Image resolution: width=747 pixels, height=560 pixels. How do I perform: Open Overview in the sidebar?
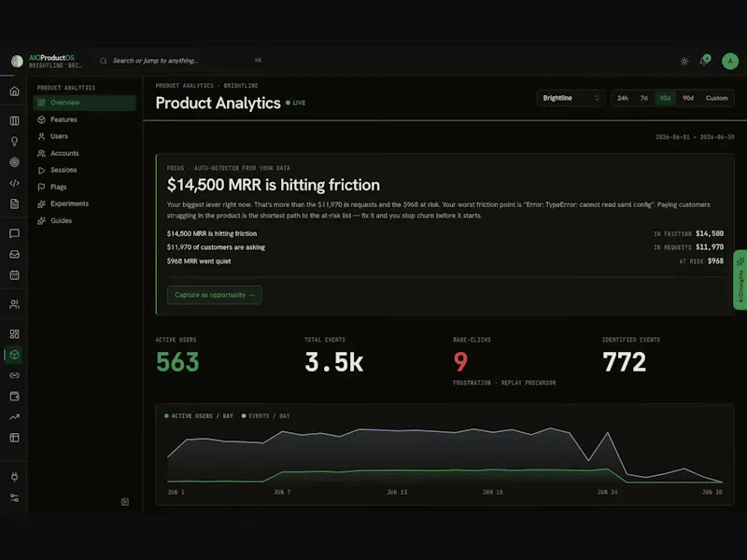[85, 103]
